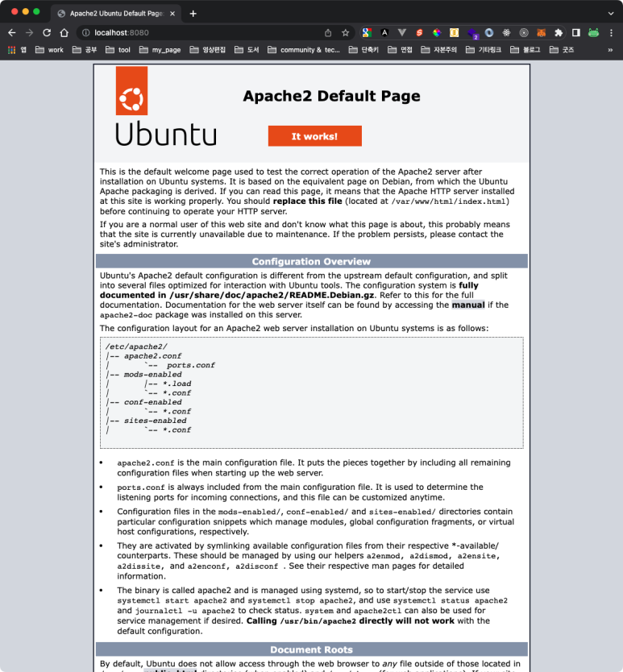Click the forward navigation arrow
Viewport: 623px width, 672px height.
(x=29, y=32)
